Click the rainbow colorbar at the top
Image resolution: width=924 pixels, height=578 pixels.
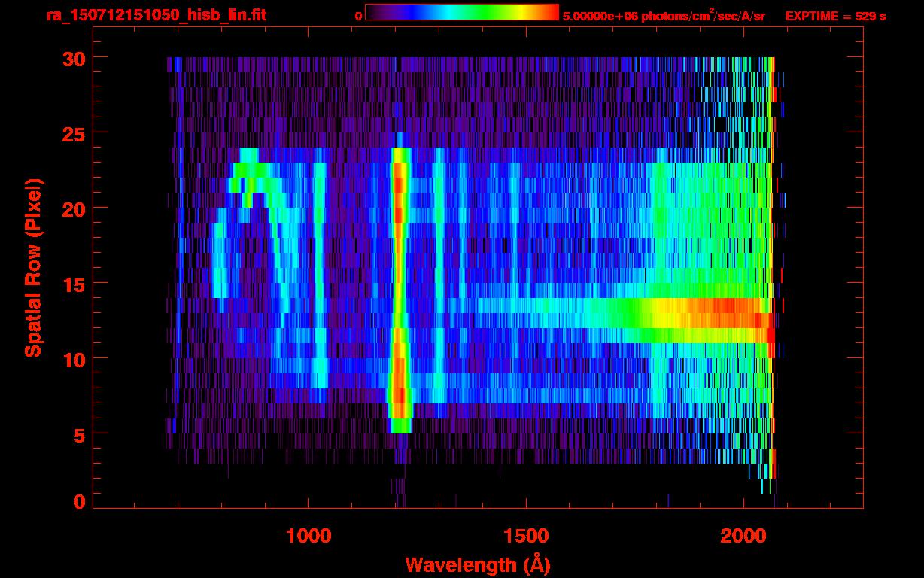pos(462,13)
